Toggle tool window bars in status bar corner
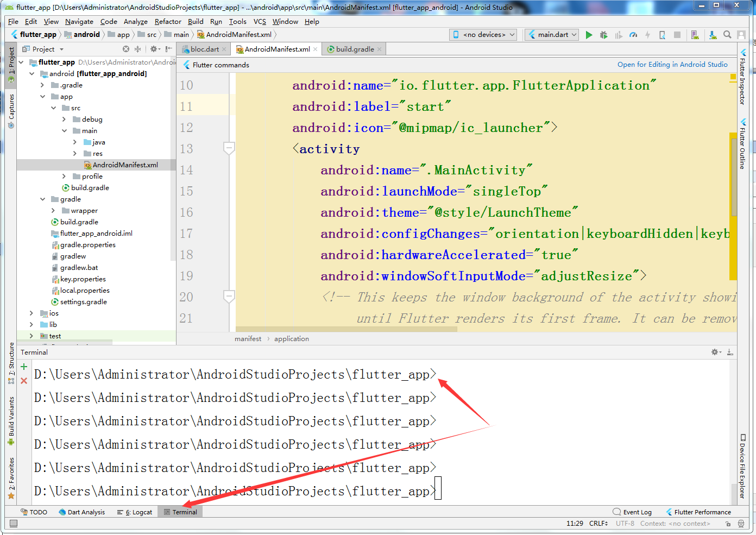Viewport: 756px width, 535px height. 14,524
